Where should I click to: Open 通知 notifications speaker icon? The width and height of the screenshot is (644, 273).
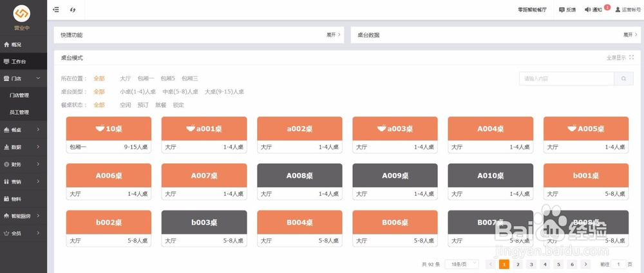[x=587, y=10]
